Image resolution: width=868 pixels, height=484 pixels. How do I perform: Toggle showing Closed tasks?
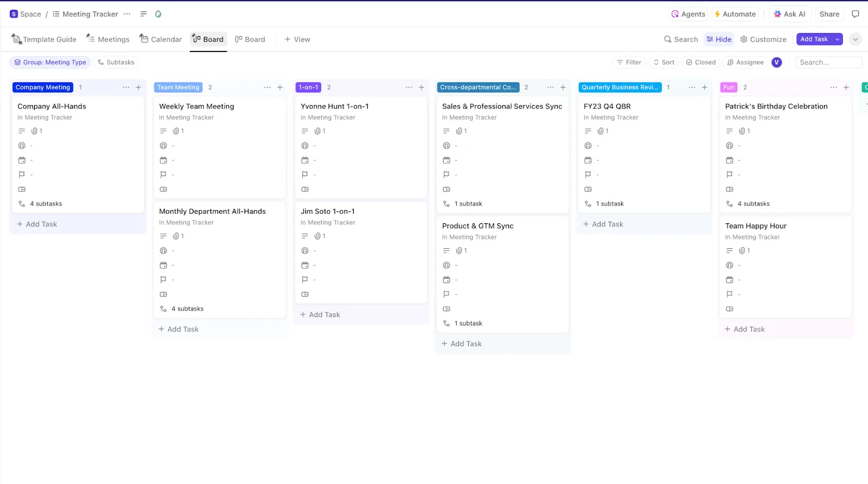pos(700,62)
